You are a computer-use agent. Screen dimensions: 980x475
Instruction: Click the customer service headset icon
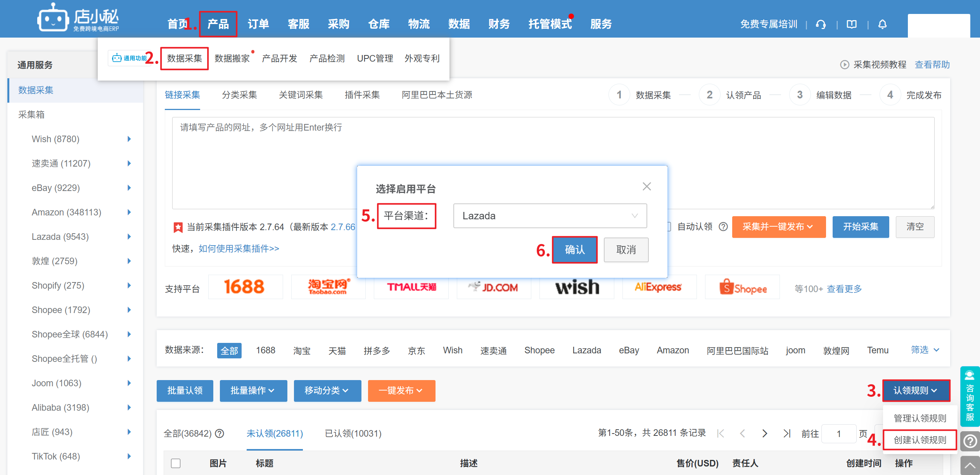tap(821, 24)
